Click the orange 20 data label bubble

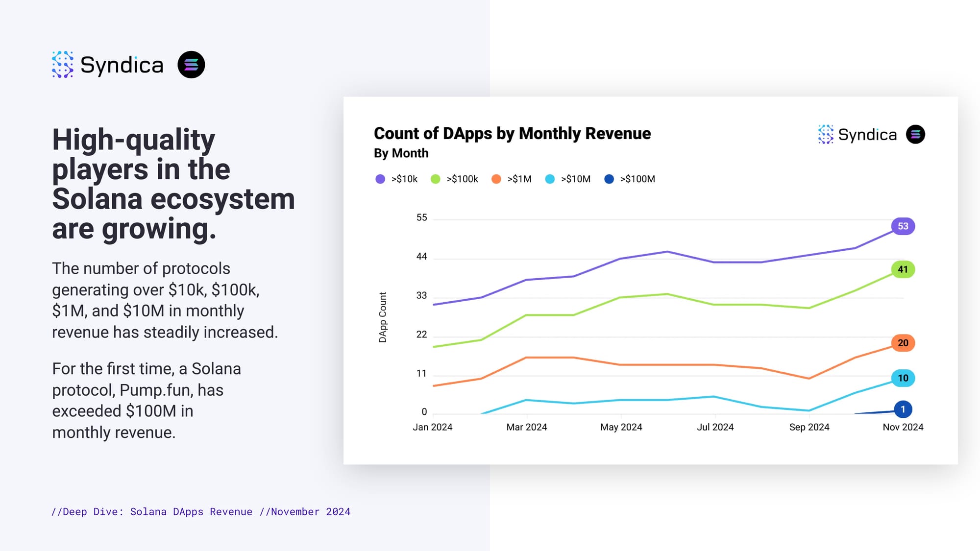tap(903, 343)
